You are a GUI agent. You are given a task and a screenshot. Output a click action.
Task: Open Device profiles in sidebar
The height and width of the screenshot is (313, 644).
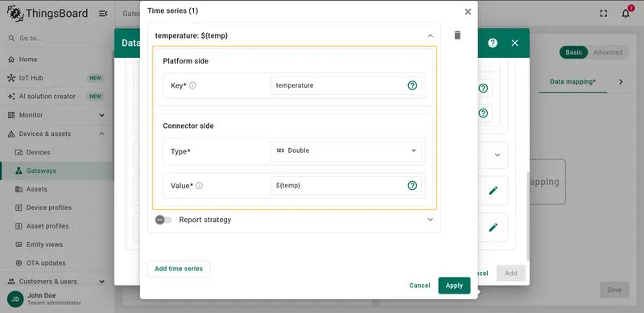click(x=56, y=208)
